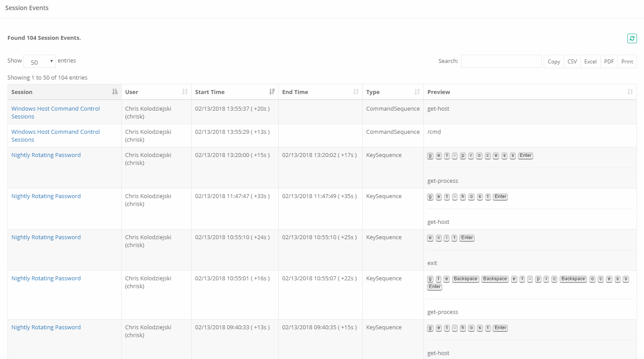The height and width of the screenshot is (359, 644).
Task: Export table with the CSV button
Action: (x=572, y=62)
